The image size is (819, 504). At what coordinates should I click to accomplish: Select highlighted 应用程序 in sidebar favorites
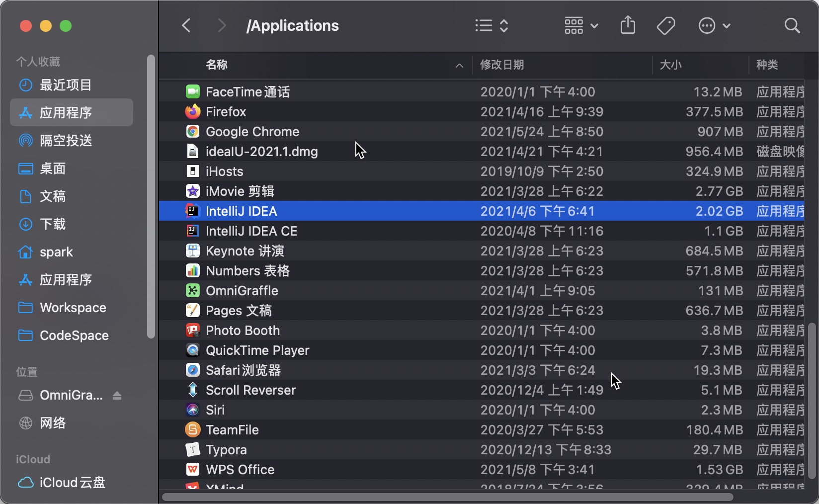click(72, 113)
